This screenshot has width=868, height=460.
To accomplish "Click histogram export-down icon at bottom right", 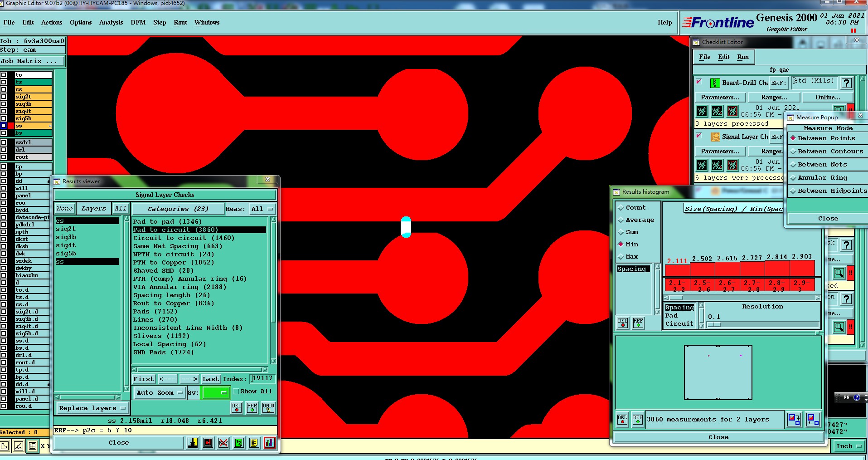I will (794, 419).
